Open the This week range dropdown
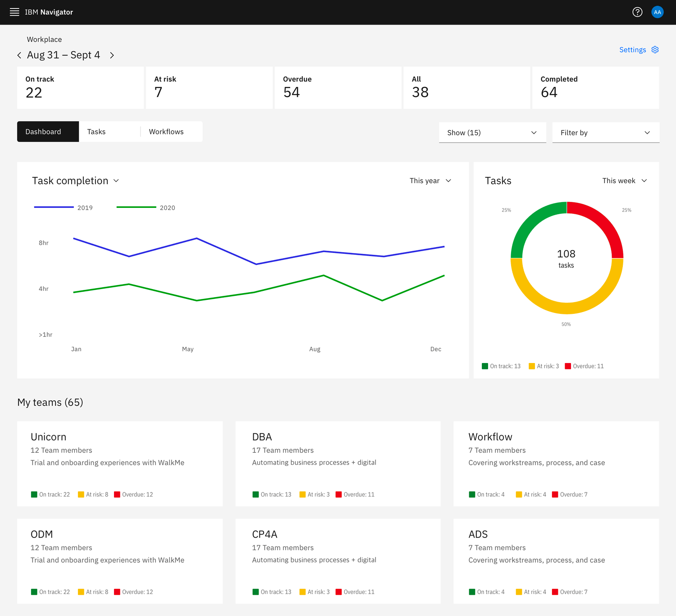676x616 pixels. click(625, 181)
